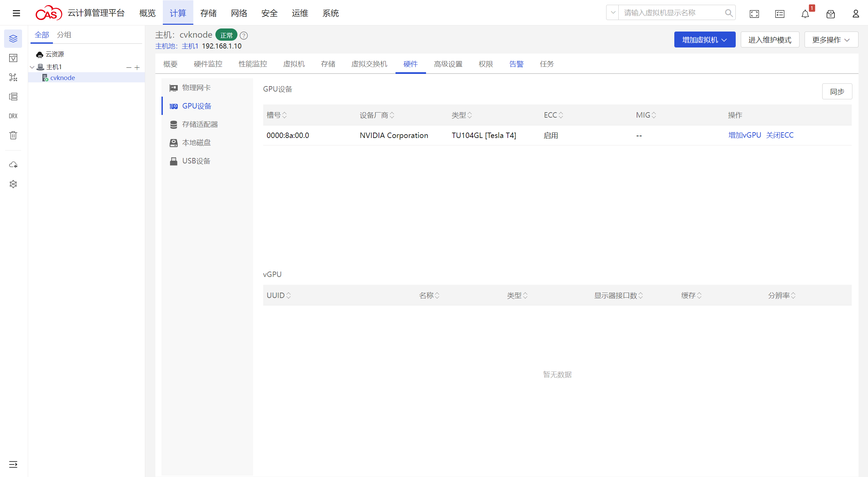
Task: Click the notification bell icon
Action: tap(805, 14)
